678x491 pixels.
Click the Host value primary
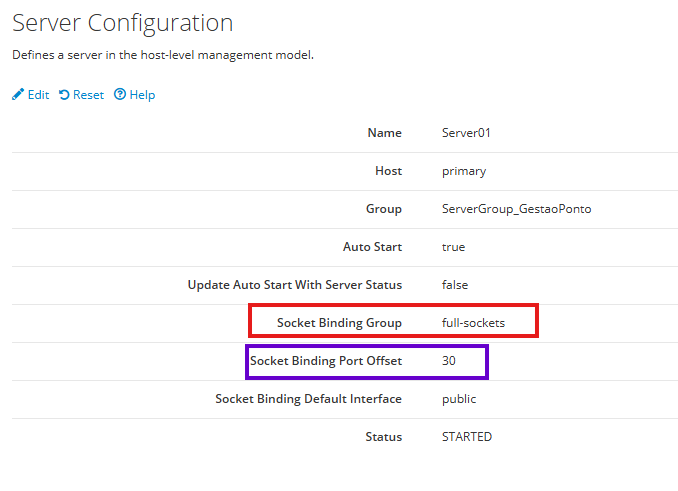pos(464,171)
